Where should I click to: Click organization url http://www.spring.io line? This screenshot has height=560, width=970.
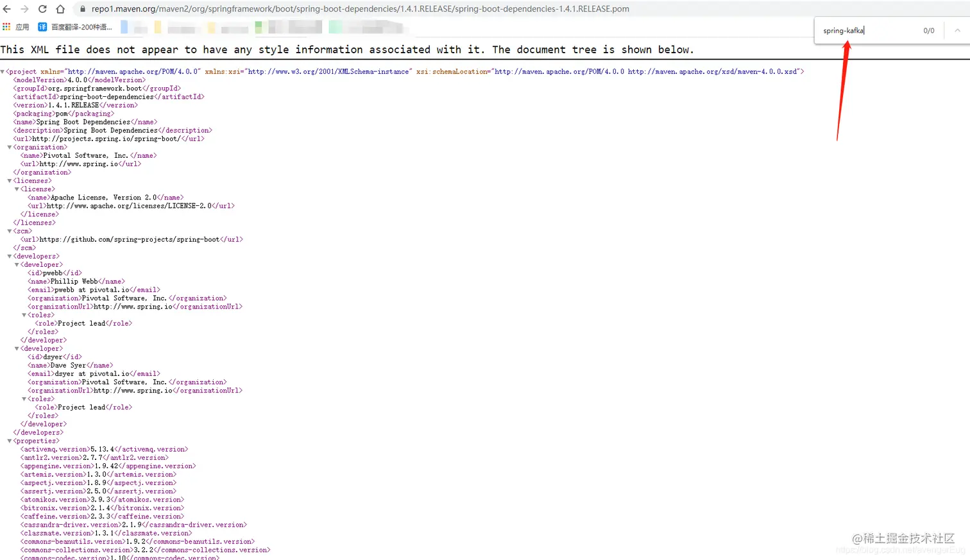tap(81, 164)
